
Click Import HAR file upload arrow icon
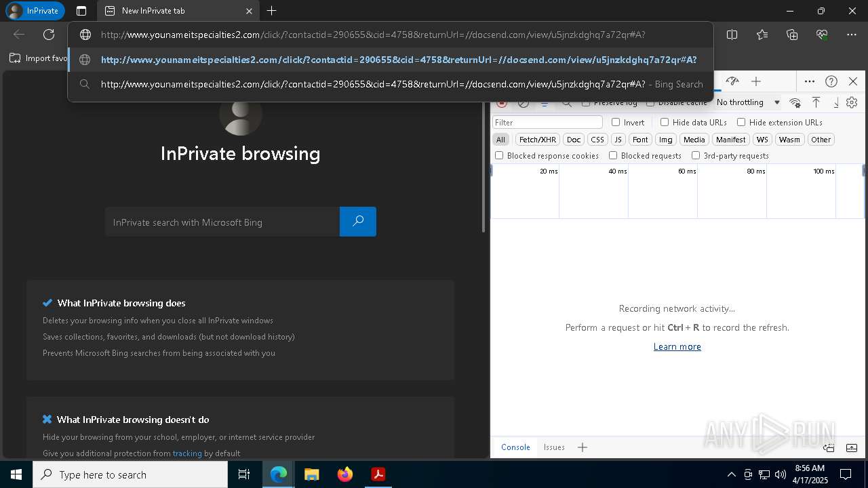816,102
